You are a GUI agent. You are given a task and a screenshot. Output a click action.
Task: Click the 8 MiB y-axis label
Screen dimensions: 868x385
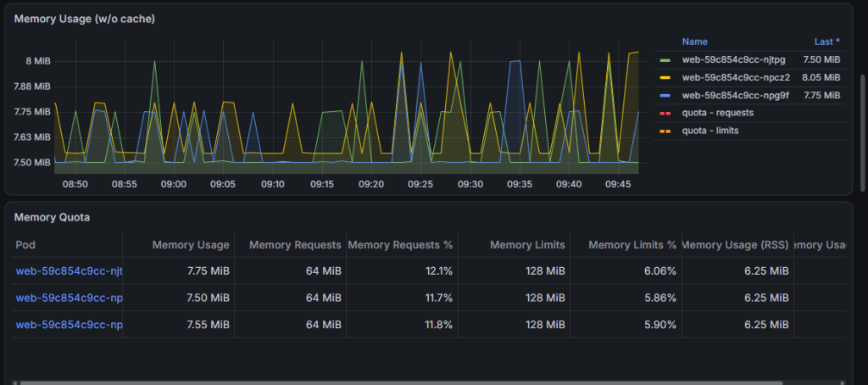38,61
